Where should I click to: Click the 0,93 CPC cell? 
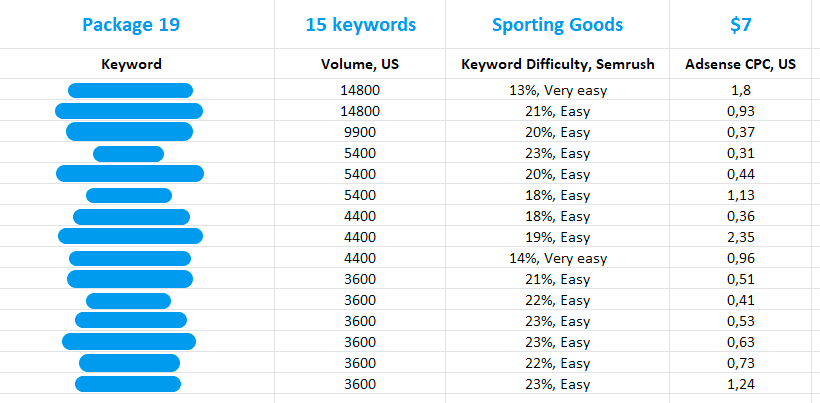click(x=741, y=111)
